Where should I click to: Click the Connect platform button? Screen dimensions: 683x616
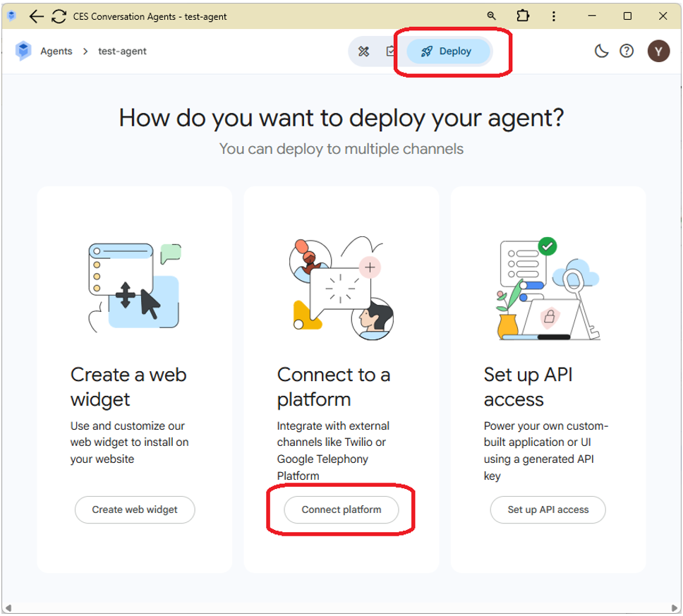click(341, 509)
